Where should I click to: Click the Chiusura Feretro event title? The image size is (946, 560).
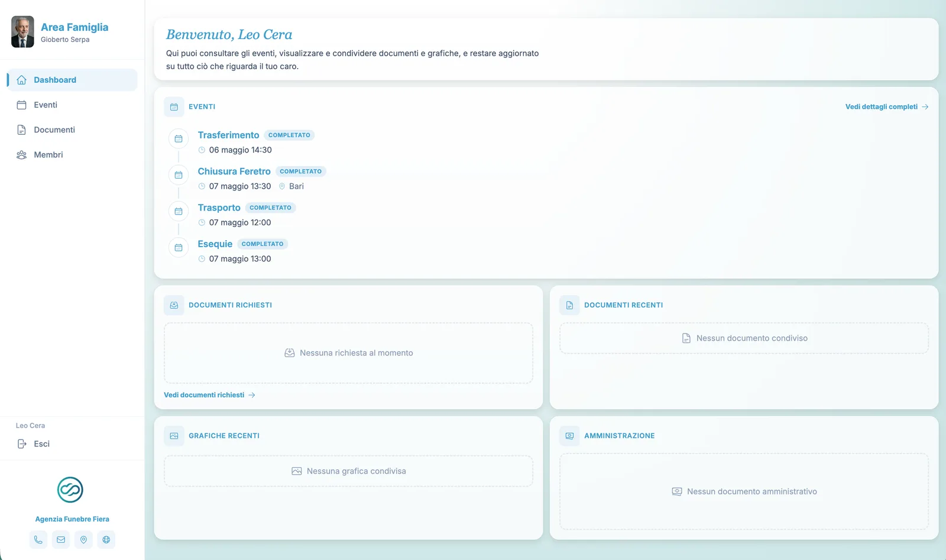point(234,171)
